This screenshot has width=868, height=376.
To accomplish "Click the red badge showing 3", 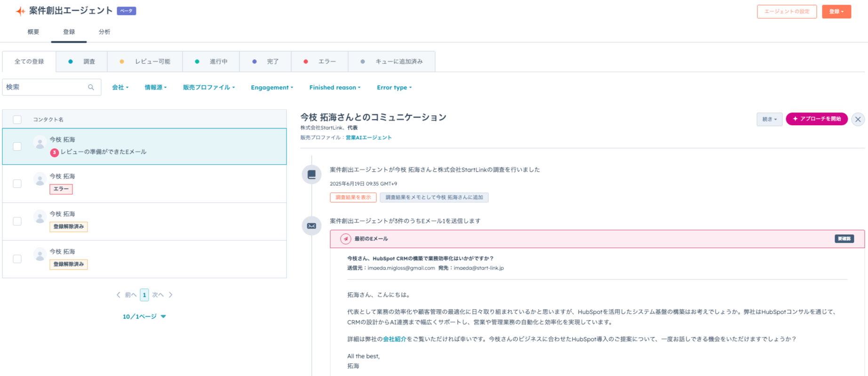I will tap(55, 152).
